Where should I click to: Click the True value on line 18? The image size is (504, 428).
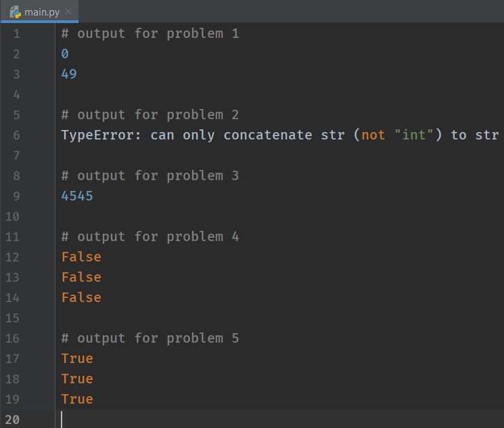(77, 379)
